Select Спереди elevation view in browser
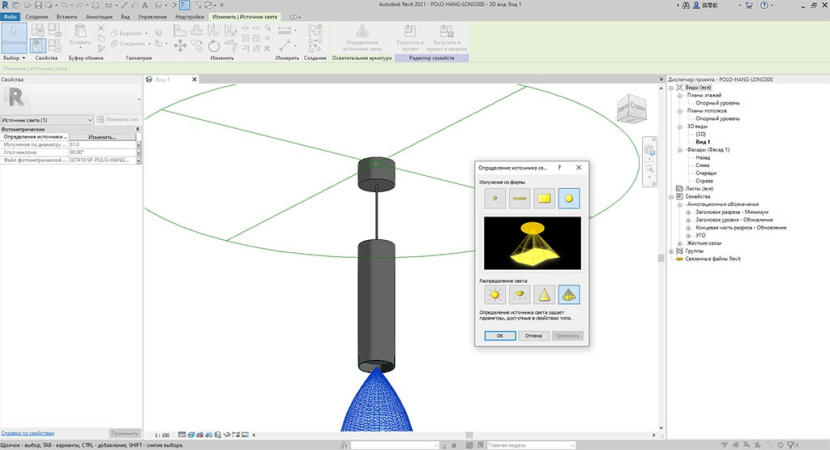The height and width of the screenshot is (450, 830). click(x=704, y=173)
